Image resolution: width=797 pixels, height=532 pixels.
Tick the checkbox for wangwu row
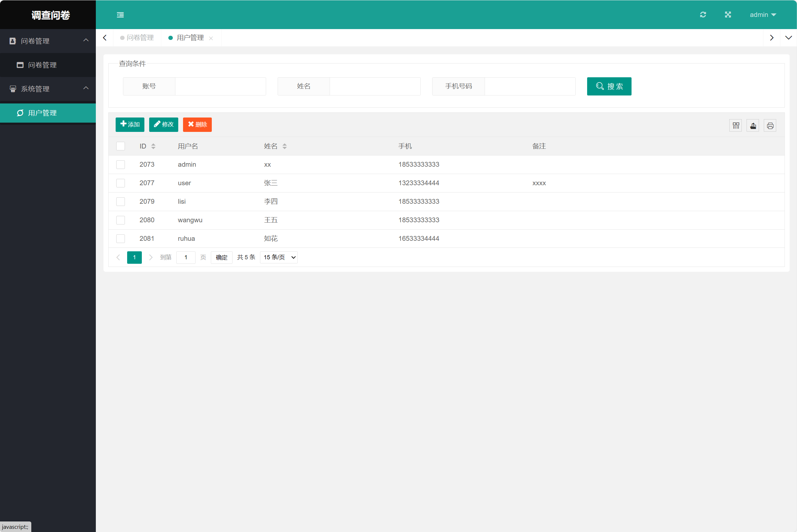[x=120, y=220]
